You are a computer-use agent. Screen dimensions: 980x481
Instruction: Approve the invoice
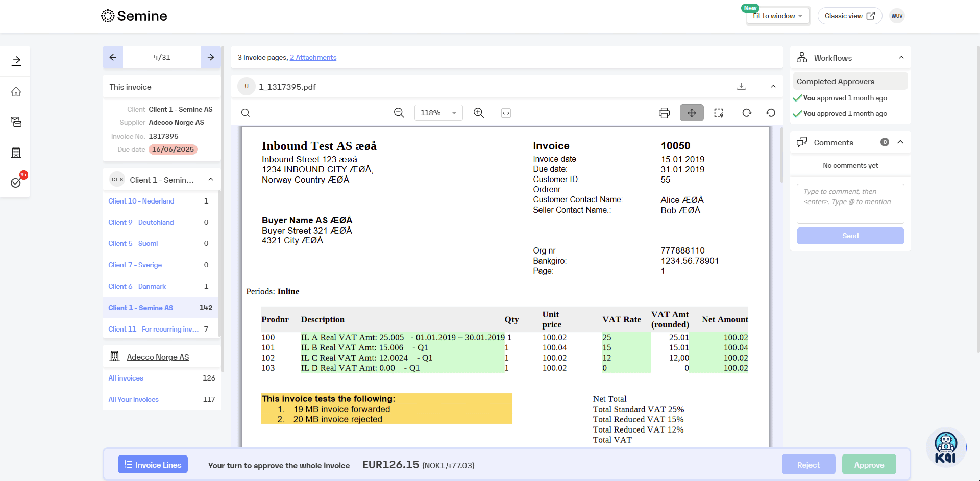click(869, 465)
